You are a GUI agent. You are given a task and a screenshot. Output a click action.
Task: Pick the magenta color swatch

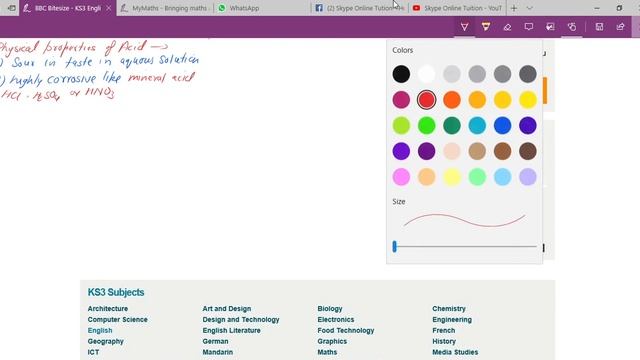click(401, 100)
